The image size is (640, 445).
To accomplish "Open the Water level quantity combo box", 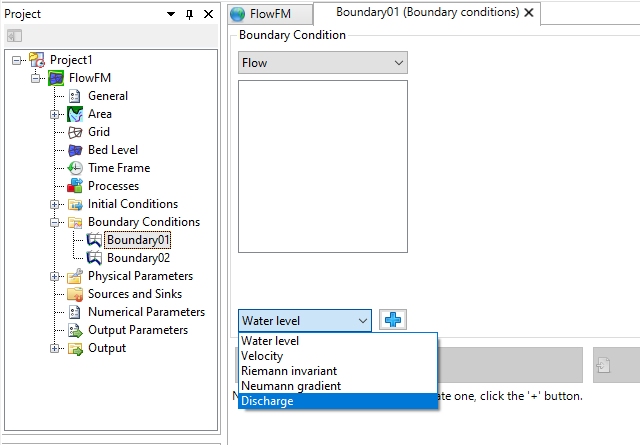I will (x=305, y=320).
